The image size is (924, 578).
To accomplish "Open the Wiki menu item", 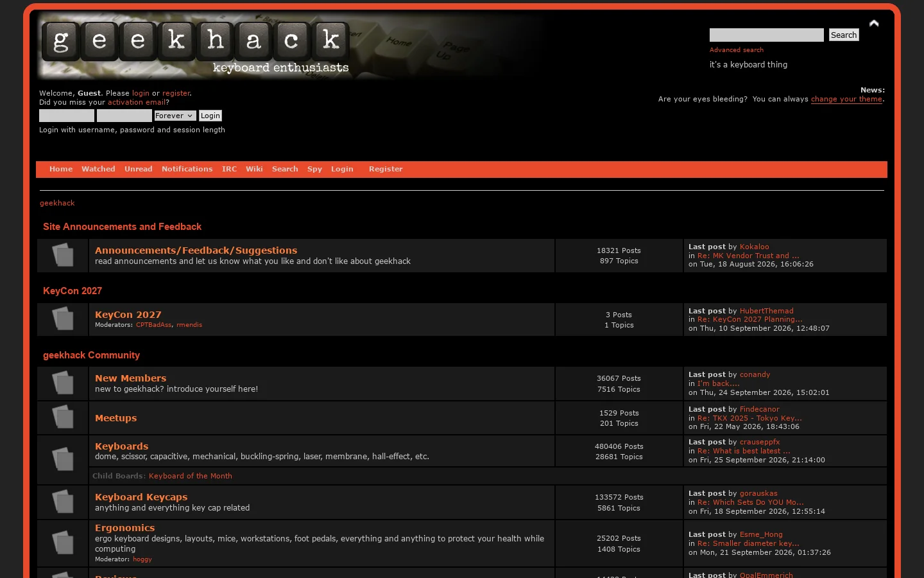I will [x=254, y=169].
